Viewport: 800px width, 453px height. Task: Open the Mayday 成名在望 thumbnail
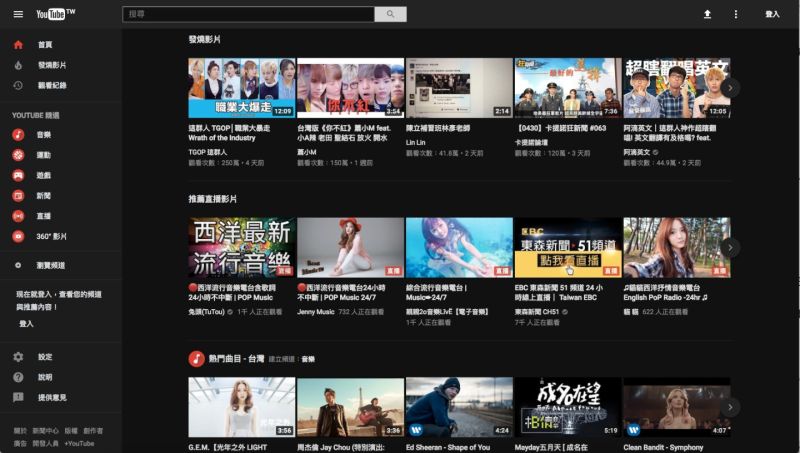[568, 407]
